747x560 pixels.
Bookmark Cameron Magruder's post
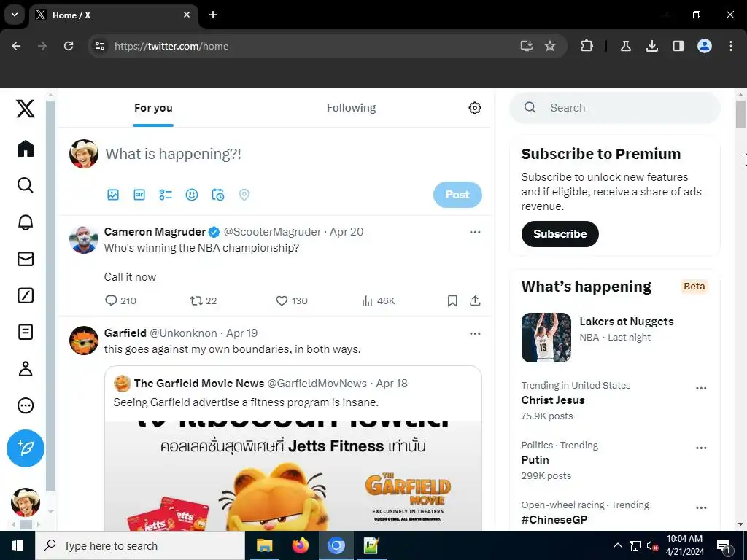click(452, 301)
